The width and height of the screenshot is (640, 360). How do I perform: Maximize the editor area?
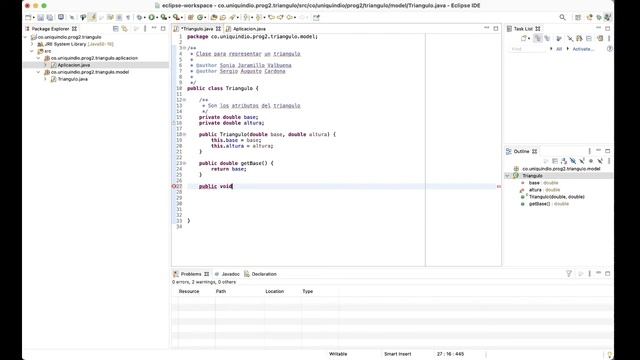coord(496,28)
